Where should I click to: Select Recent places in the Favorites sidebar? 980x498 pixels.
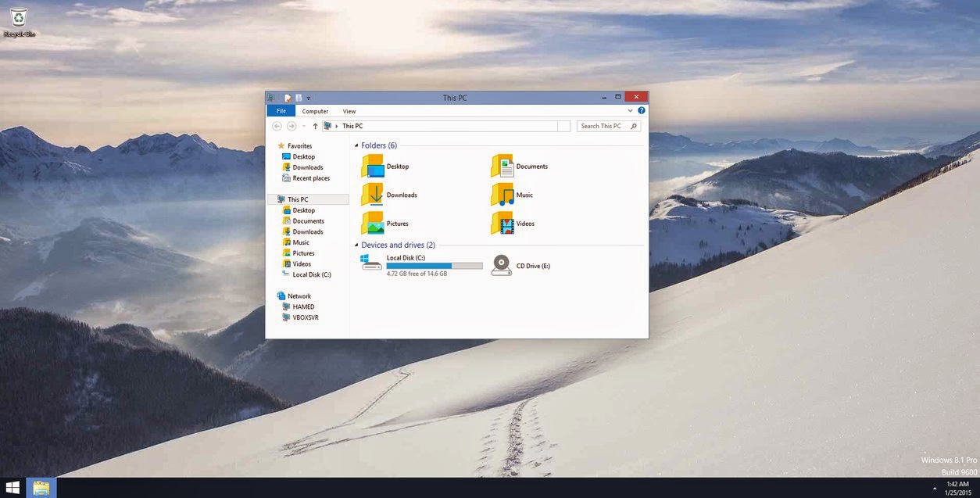(x=310, y=177)
